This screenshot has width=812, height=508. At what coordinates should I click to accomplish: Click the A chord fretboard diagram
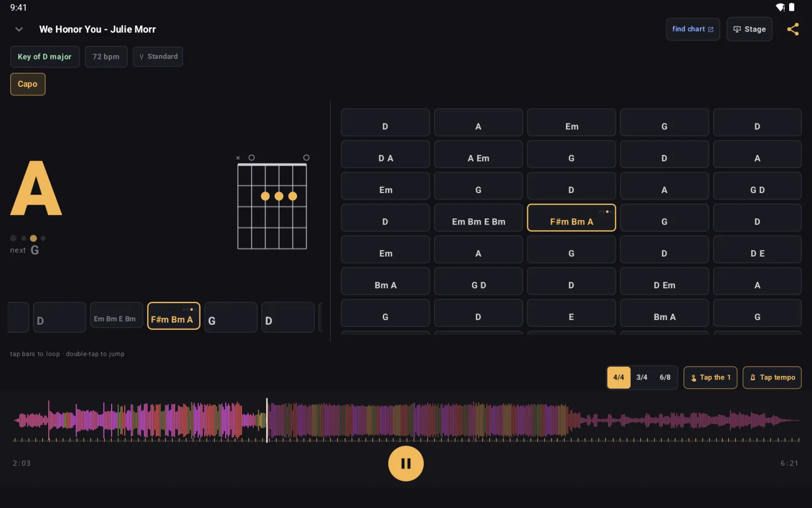(x=273, y=202)
